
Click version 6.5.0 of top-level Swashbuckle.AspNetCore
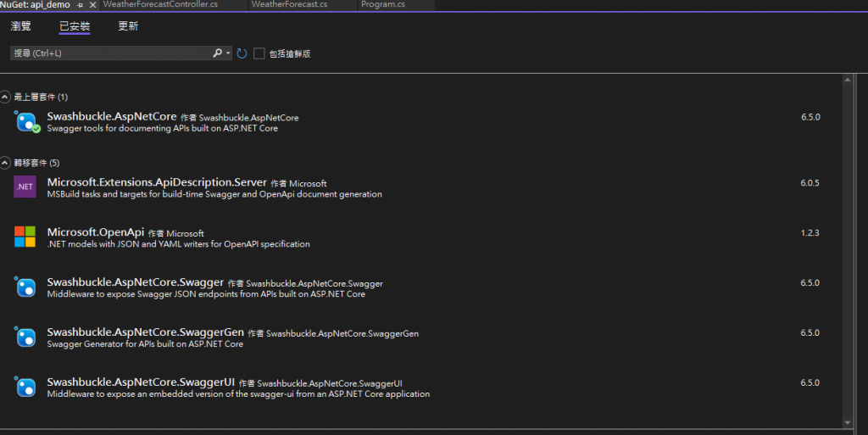(x=810, y=117)
